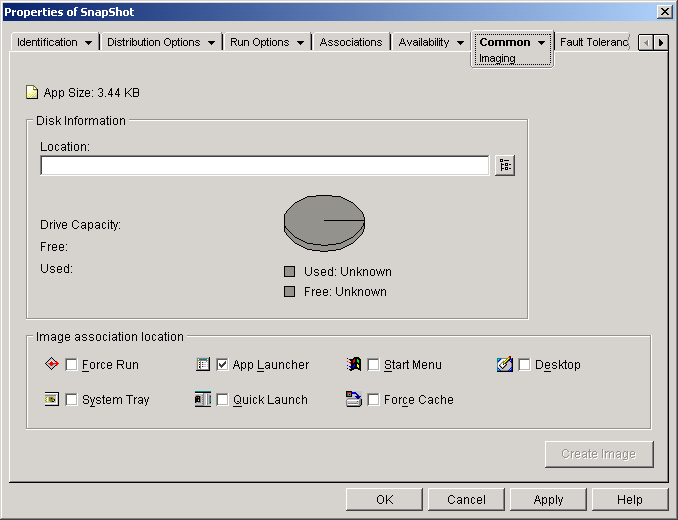Open the Run Options dropdown arrow

[x=300, y=43]
